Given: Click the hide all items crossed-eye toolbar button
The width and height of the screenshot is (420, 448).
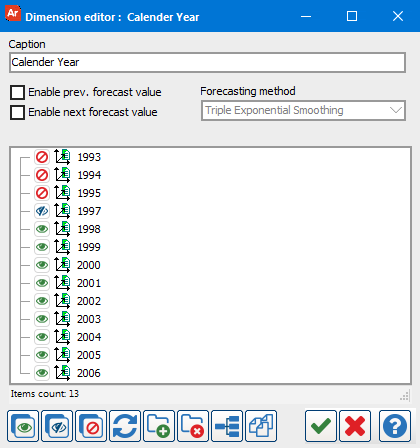Looking at the screenshot, I should coord(57,426).
